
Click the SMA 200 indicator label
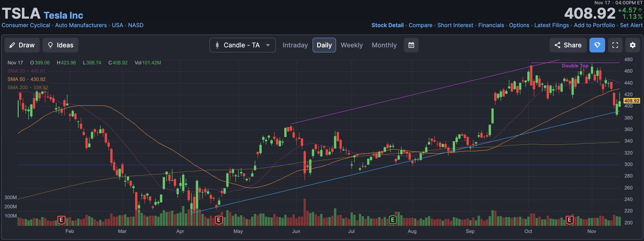17,87
